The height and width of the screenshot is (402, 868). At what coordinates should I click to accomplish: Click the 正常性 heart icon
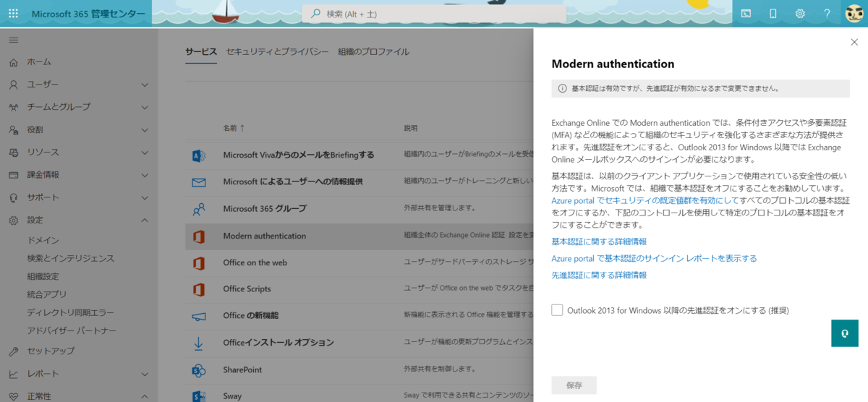tap(14, 396)
